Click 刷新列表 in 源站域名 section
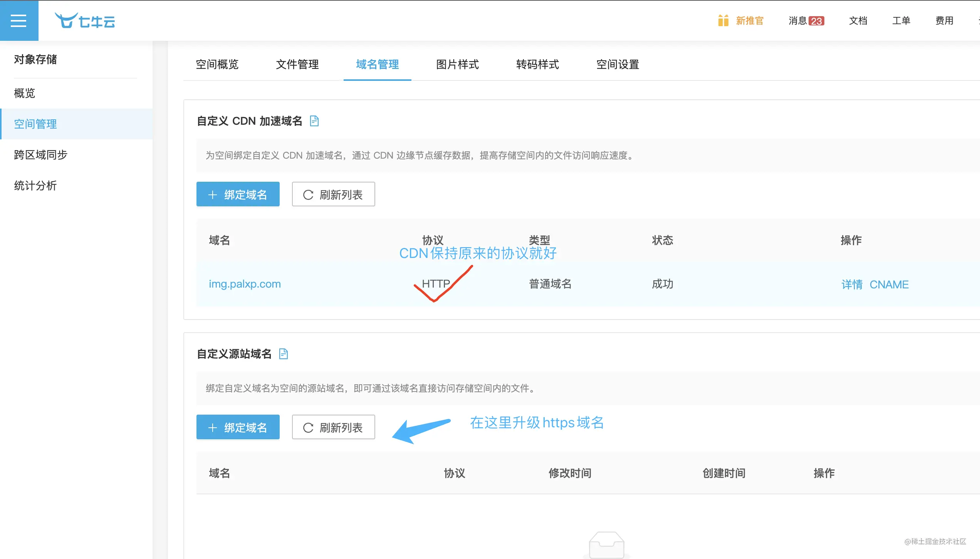This screenshot has width=980, height=559. [334, 427]
